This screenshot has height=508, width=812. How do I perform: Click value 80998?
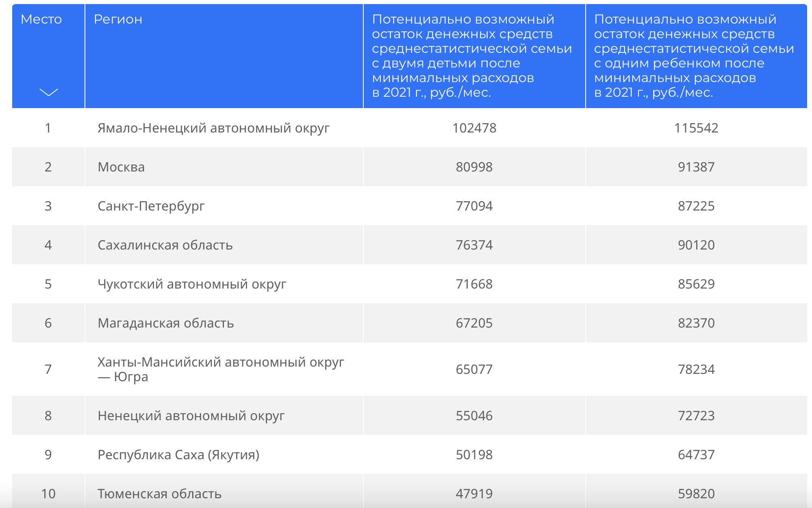click(474, 167)
